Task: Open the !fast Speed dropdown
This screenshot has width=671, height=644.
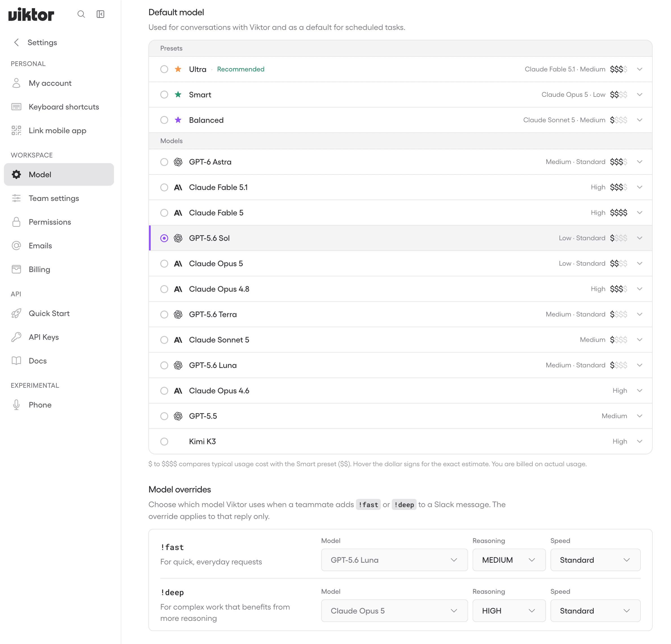Action: (595, 560)
